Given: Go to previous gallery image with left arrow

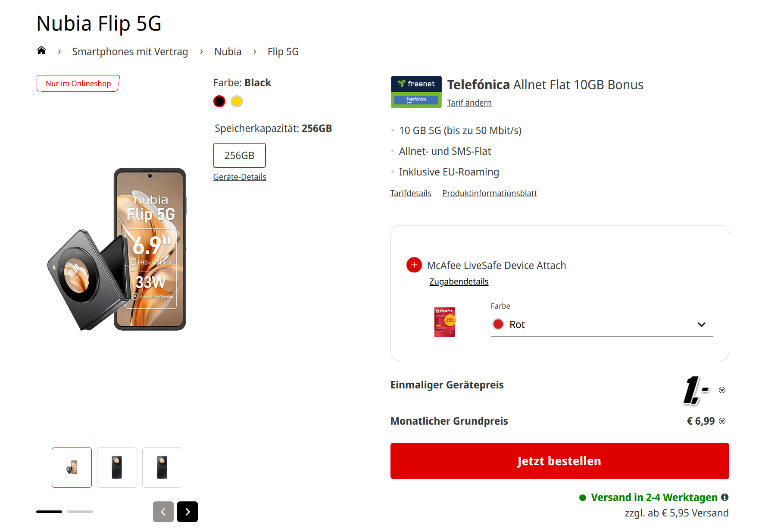Looking at the screenshot, I should pyautogui.click(x=163, y=512).
